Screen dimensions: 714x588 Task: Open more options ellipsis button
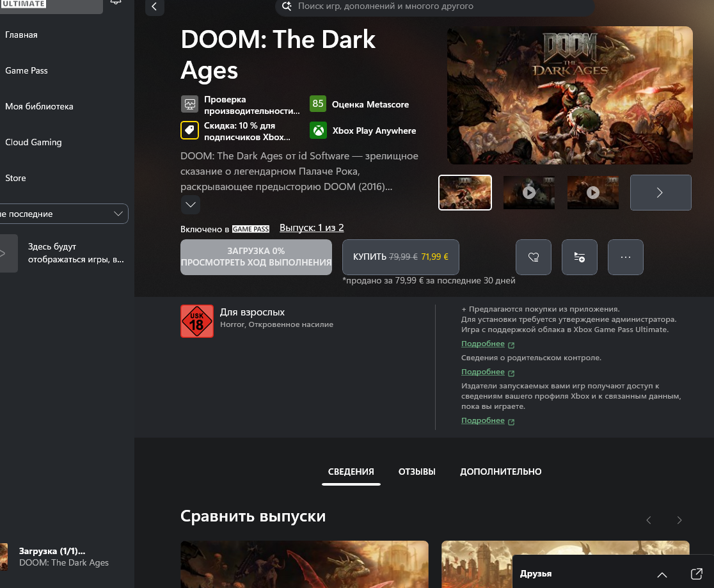[x=626, y=257]
